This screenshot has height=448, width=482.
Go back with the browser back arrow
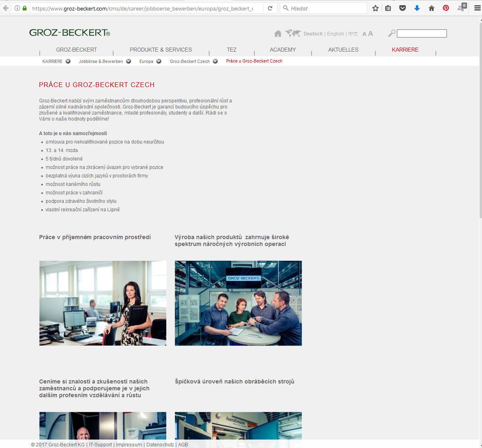6,8
